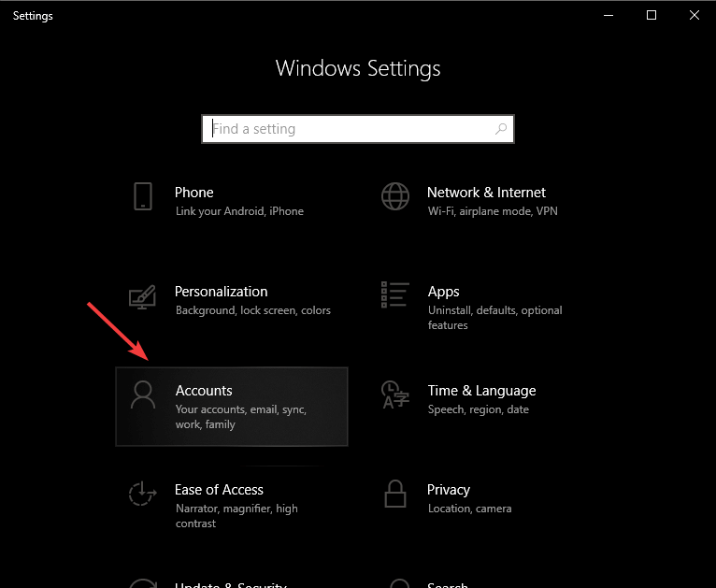Focus the Find a setting search box
The height and width of the screenshot is (588, 716).
(358, 129)
